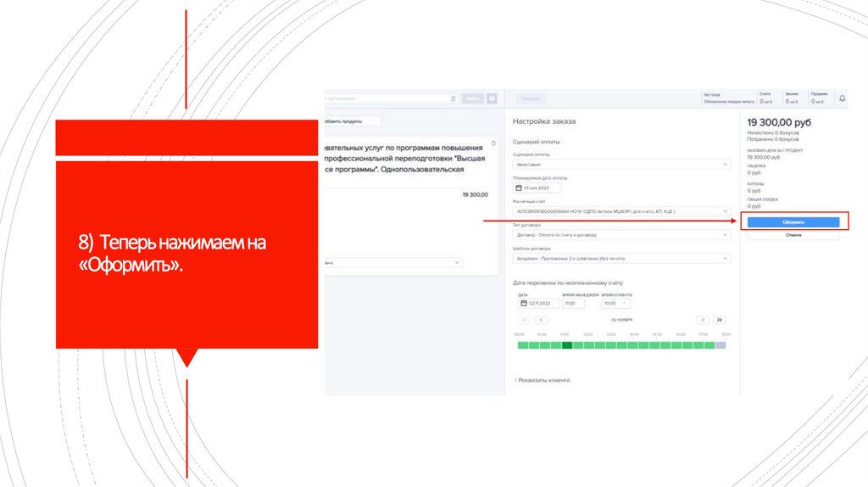Click the «Продажи» counter in the header
The width and height of the screenshot is (868, 487).
pyautogui.click(x=820, y=98)
